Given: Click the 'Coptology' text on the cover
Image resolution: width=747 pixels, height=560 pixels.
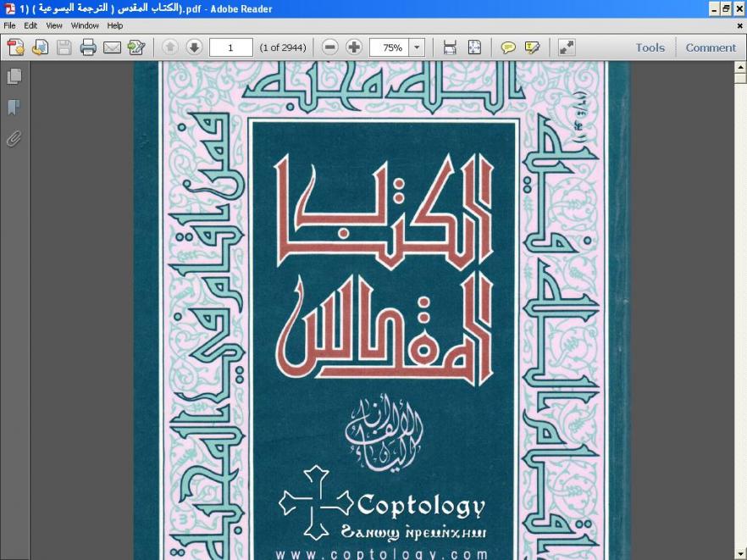Looking at the screenshot, I should tap(421, 507).
